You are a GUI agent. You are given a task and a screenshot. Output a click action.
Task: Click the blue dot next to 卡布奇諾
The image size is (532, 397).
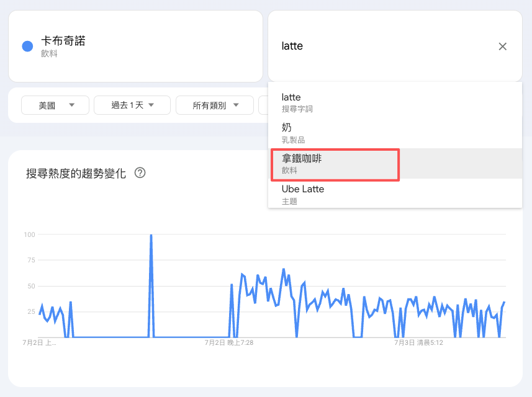coord(27,46)
